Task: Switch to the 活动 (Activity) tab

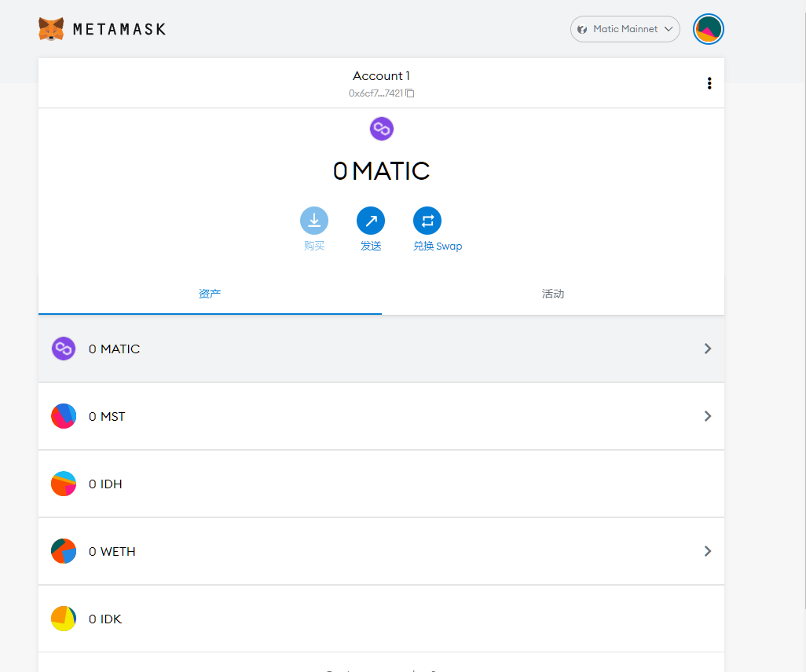Action: (553, 294)
